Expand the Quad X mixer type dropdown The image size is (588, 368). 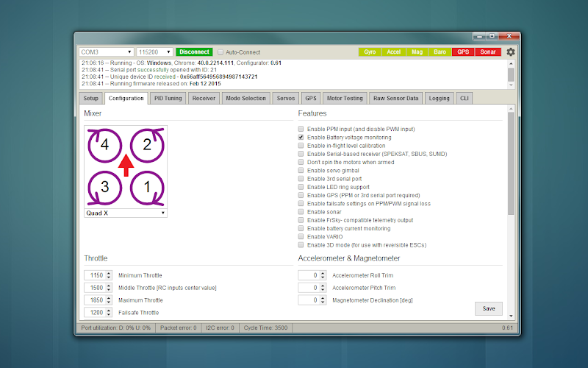tap(126, 213)
